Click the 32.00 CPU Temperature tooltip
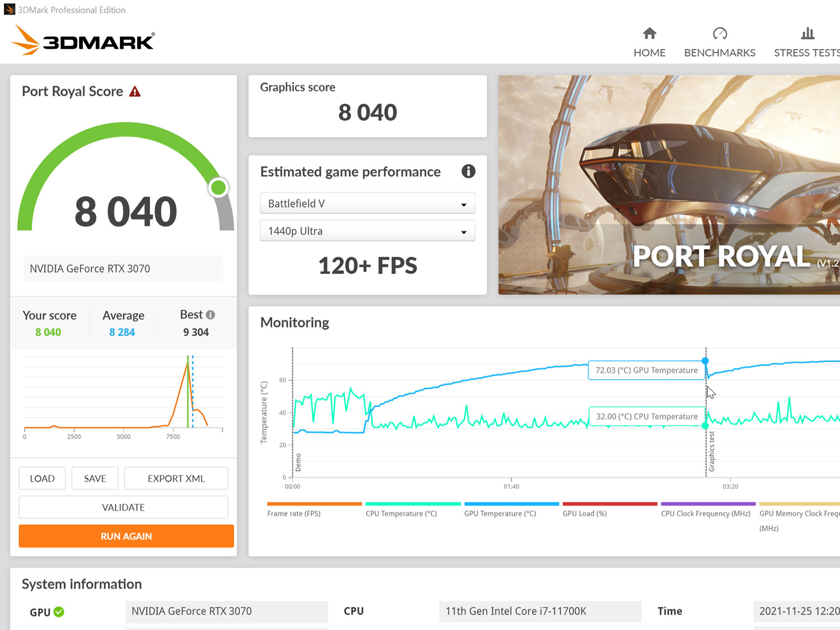 tap(646, 416)
